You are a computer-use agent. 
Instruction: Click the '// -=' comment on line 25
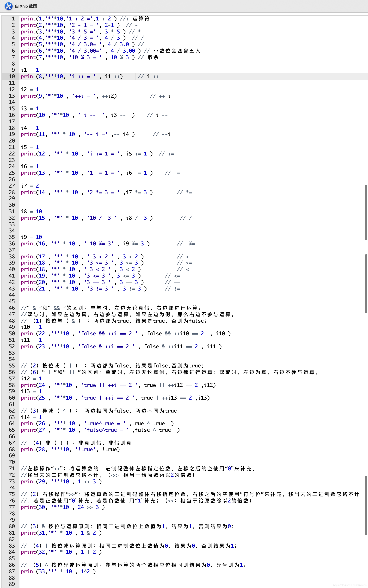(172, 173)
